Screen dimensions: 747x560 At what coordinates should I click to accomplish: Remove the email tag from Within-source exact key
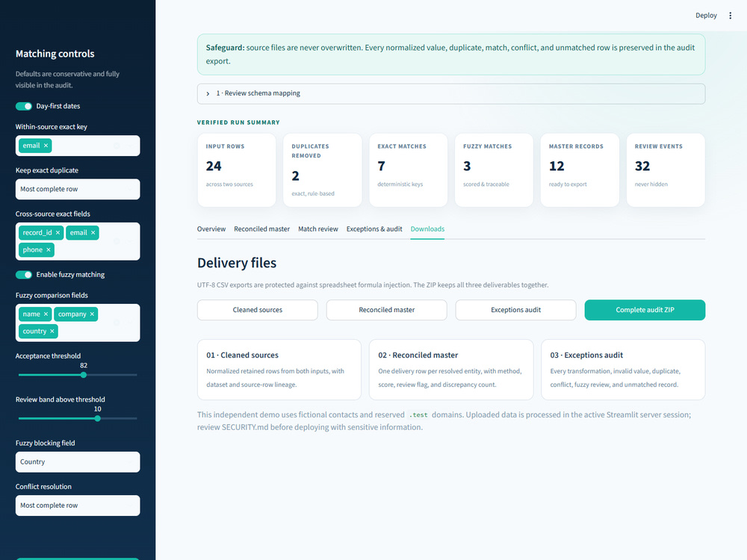pos(46,146)
